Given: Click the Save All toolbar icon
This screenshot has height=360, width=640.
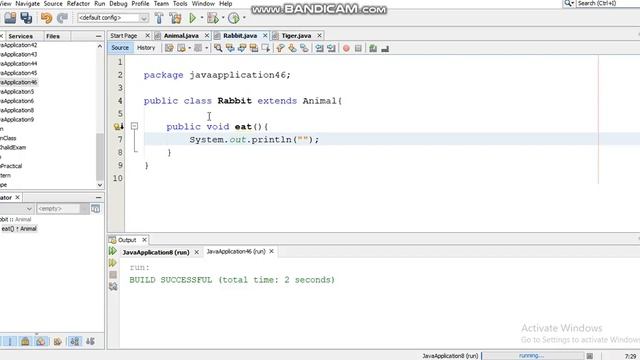Looking at the screenshot, I should point(27,18).
